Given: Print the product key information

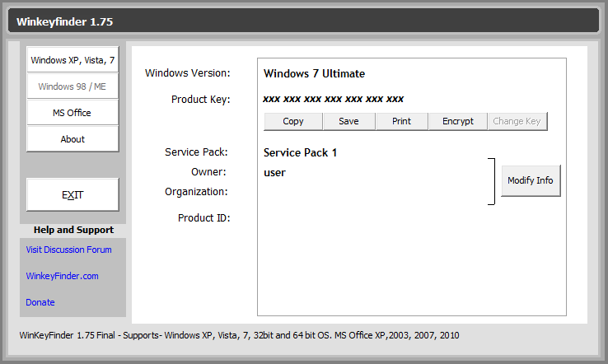Looking at the screenshot, I should [402, 121].
